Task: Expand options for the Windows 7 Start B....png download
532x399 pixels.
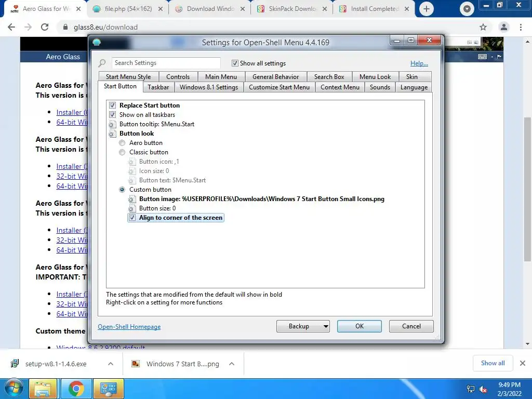Action: (x=232, y=364)
